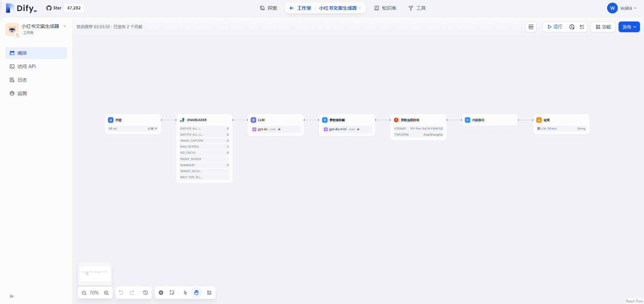
Task: Click the 运行 run button
Action: (555, 27)
